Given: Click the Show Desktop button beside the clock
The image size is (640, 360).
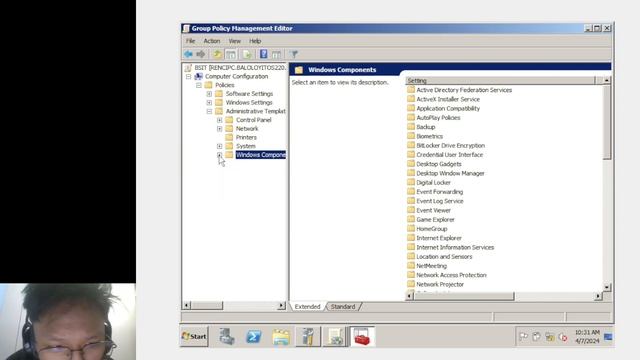Looking at the screenshot, I should [608, 337].
